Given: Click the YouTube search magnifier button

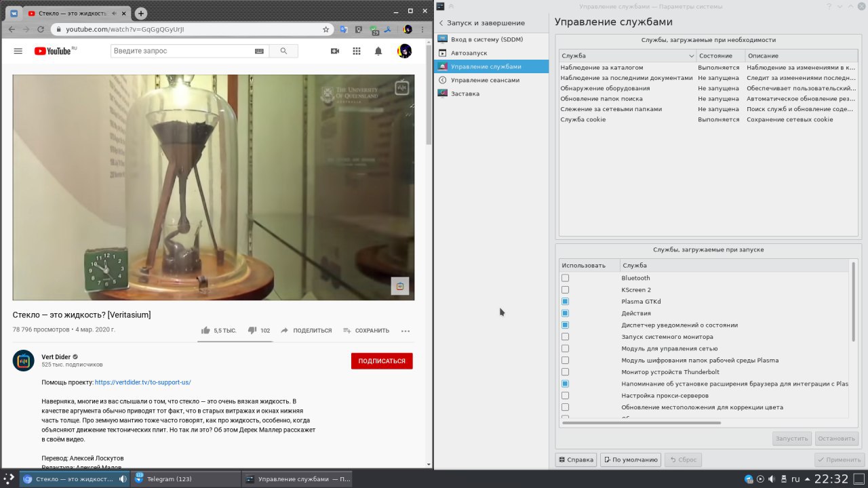Looking at the screenshot, I should [x=283, y=51].
